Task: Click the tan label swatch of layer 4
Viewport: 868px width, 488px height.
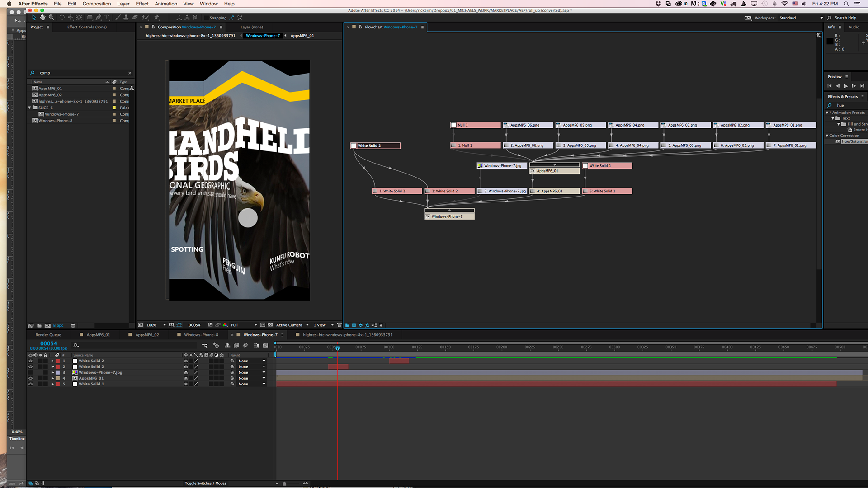Action: click(57, 378)
